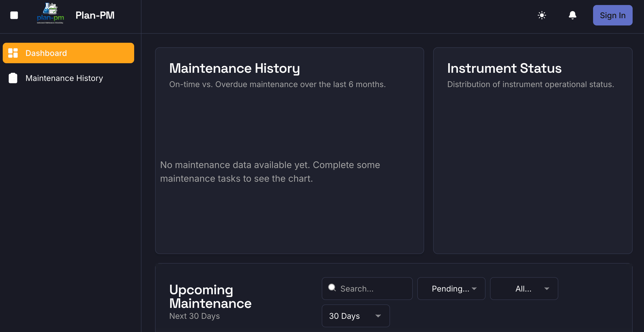Toggle light mode with sun icon
This screenshot has width=644, height=332.
pos(542,15)
